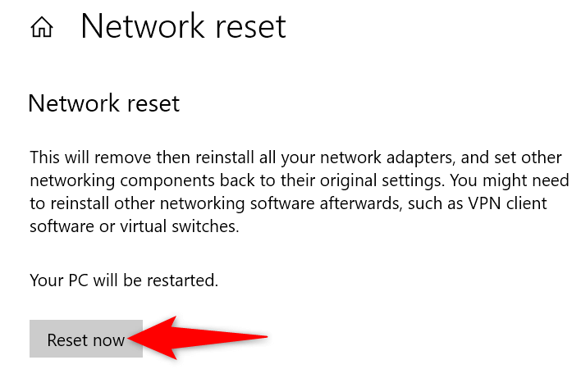Screen dimensions: 581x392
Task: Click the word 'This' starting the description
Action: pos(46,157)
